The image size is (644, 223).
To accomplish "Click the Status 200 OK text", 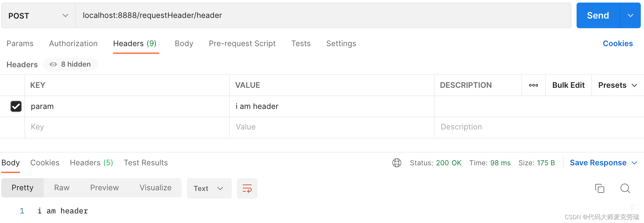I will pos(436,163).
